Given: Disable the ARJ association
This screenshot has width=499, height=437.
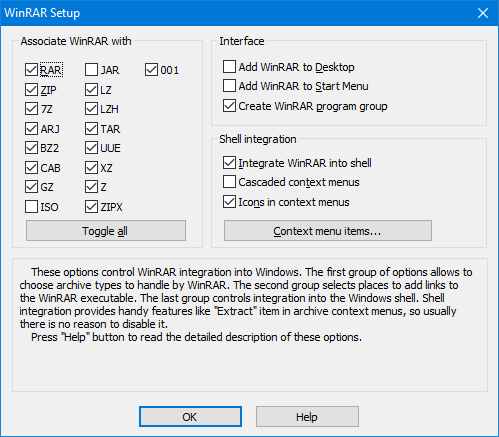Looking at the screenshot, I should point(31,129).
